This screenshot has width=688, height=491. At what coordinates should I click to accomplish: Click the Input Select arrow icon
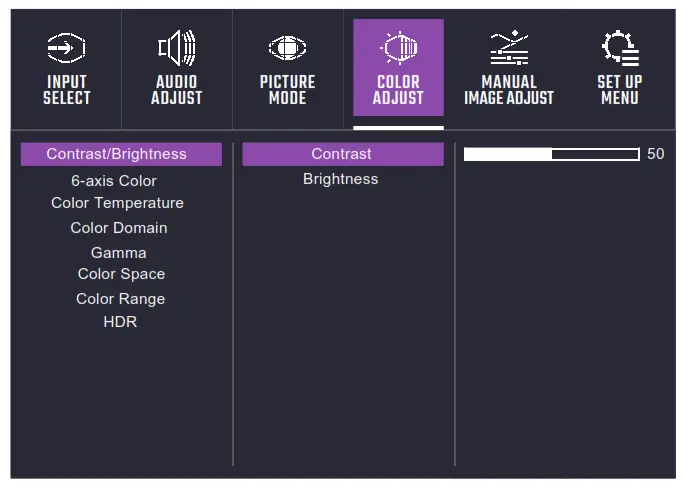tap(66, 48)
